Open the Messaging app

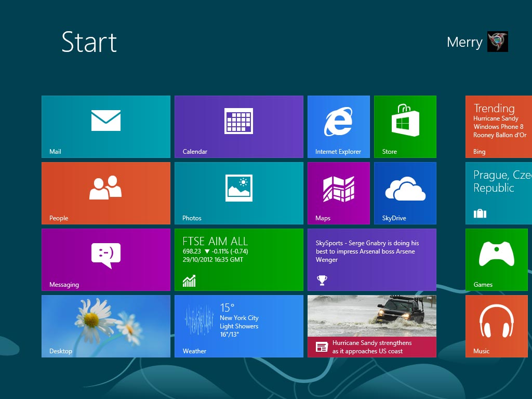[x=105, y=259]
